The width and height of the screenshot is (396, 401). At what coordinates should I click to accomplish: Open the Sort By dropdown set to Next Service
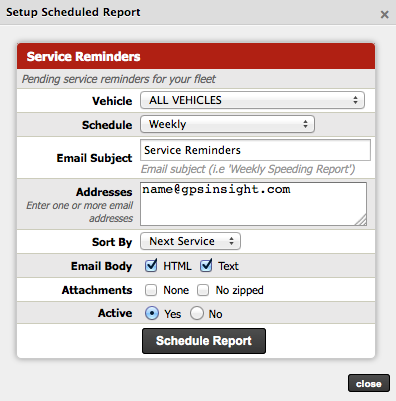(x=190, y=241)
